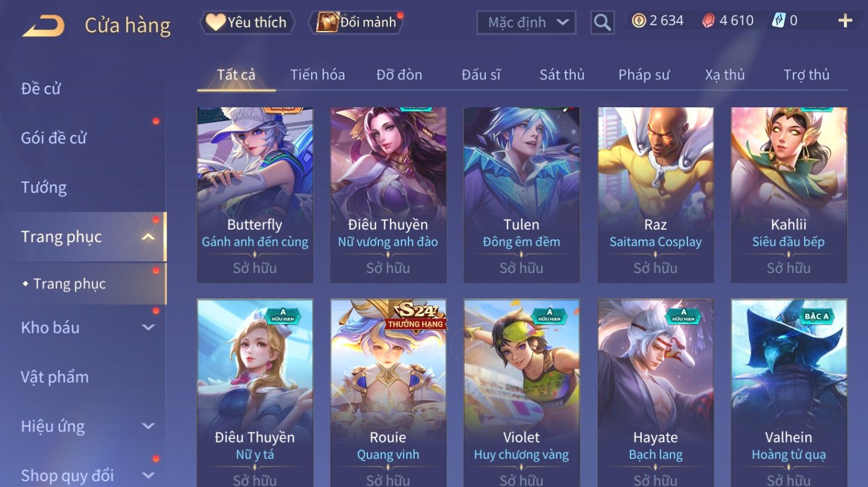This screenshot has width=868, height=487.
Task: Click the back arrow icon
Action: click(x=43, y=26)
